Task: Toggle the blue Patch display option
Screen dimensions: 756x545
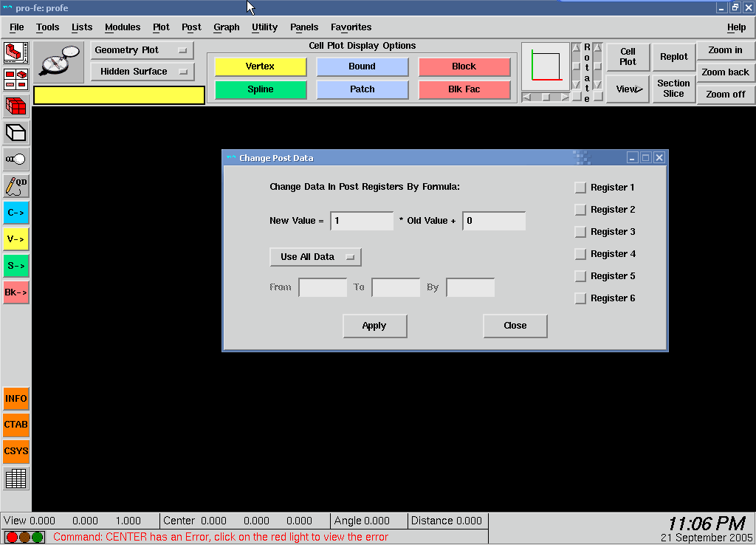Action: click(x=362, y=89)
